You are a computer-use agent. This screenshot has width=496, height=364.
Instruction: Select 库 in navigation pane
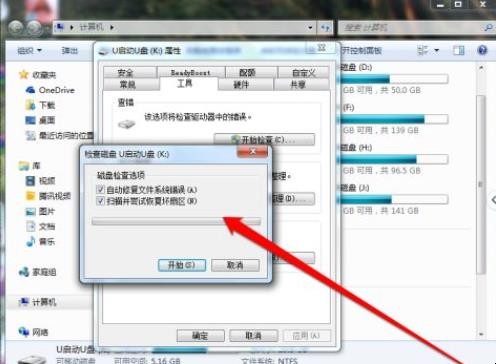[x=30, y=166]
